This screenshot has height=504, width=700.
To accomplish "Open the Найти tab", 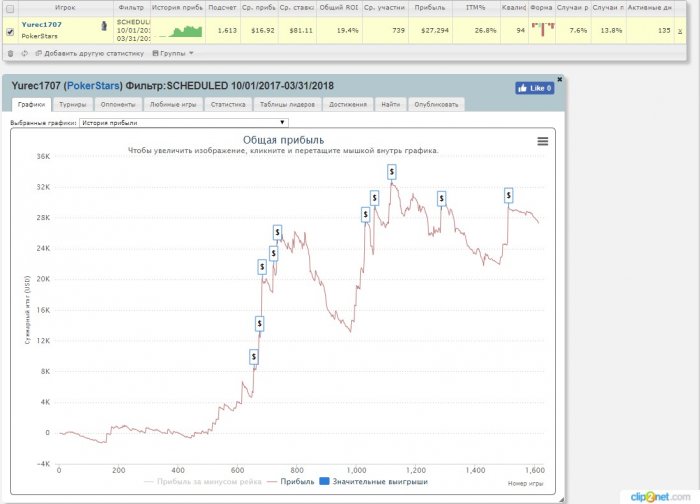I will (391, 104).
